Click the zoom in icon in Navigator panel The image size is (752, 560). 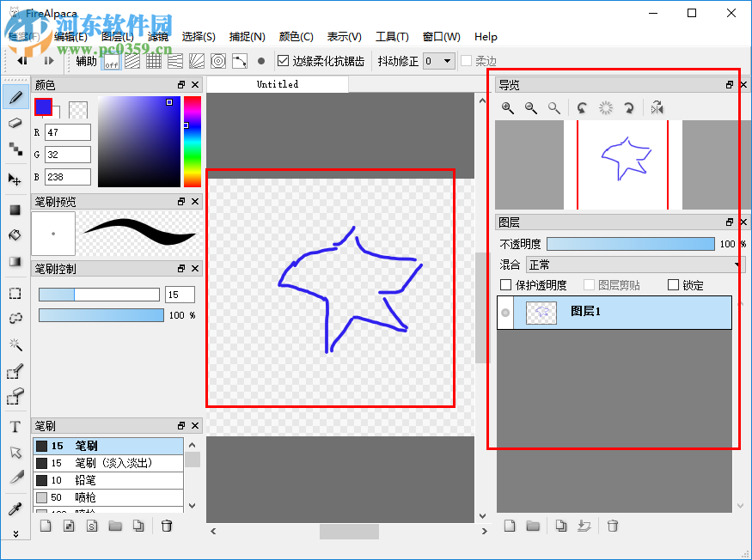(x=508, y=108)
